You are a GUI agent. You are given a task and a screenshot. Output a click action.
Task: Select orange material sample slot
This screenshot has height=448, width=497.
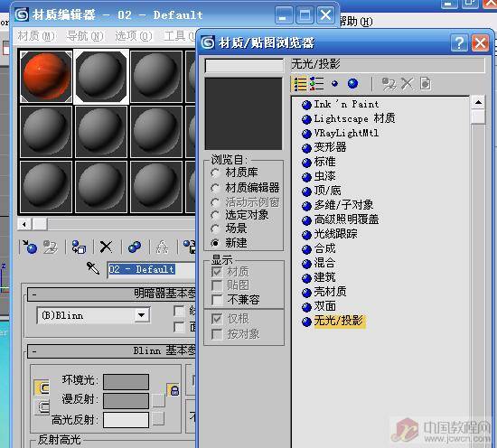point(46,77)
